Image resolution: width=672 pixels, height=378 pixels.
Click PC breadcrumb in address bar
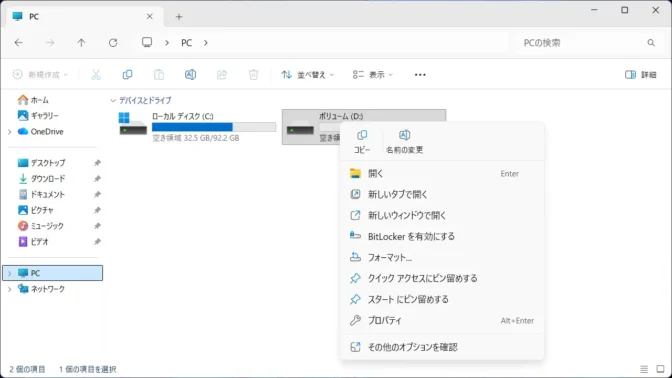(x=186, y=43)
